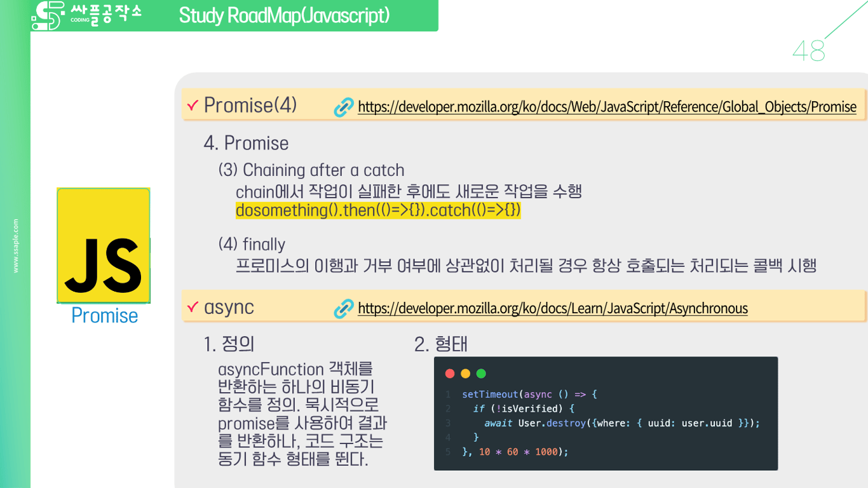Check the mark beside the Promise(4) section
Image resolution: width=868 pixels, height=488 pixels.
(x=194, y=105)
